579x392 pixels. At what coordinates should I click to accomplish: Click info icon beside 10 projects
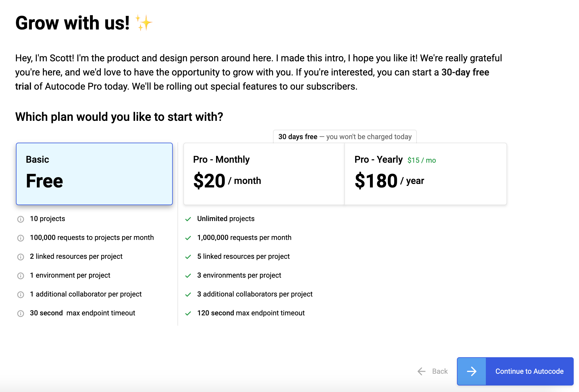coord(21,219)
